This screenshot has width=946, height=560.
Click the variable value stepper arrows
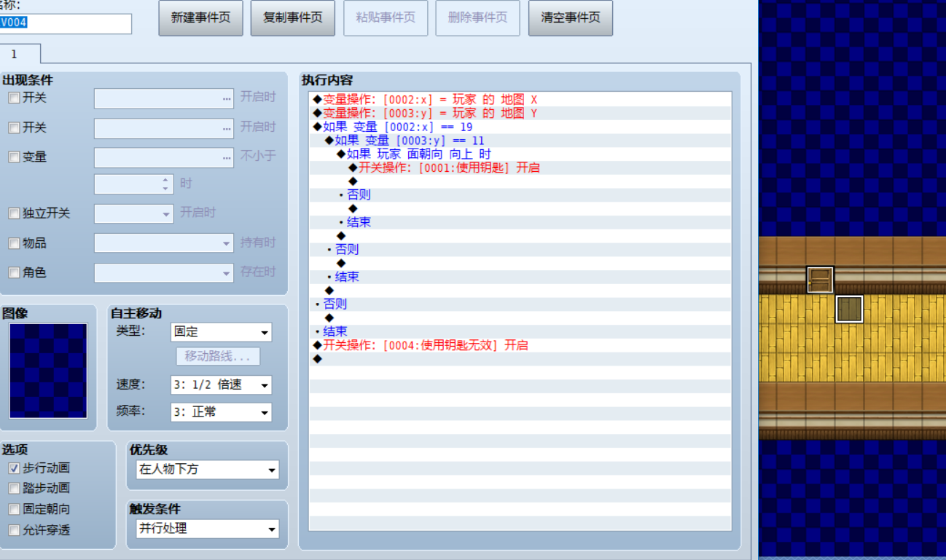[166, 184]
